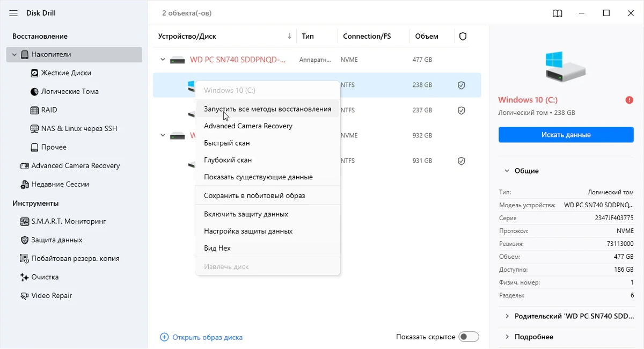Choose Сохранить в побитовый образ
The width and height of the screenshot is (644, 349).
268,195
